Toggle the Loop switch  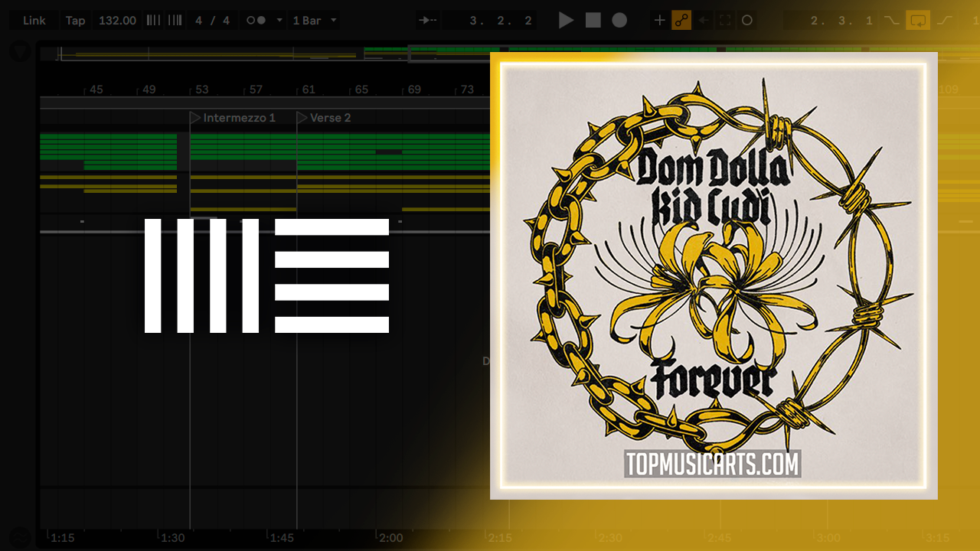[x=917, y=21]
